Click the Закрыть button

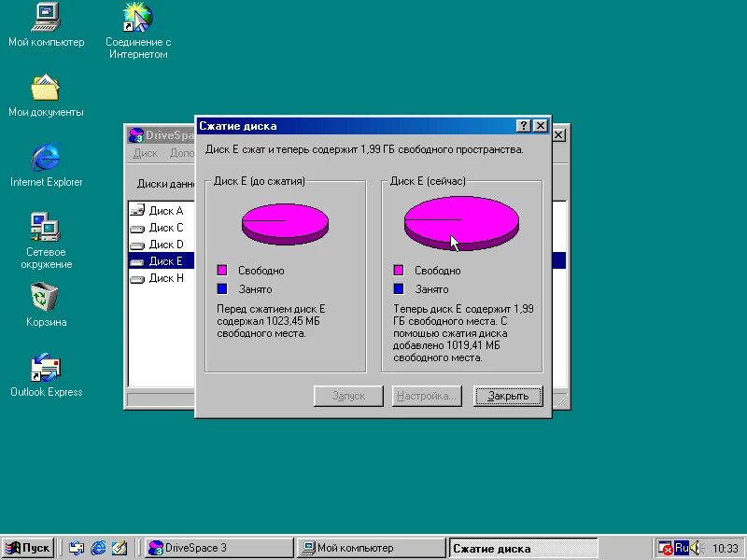pos(508,396)
